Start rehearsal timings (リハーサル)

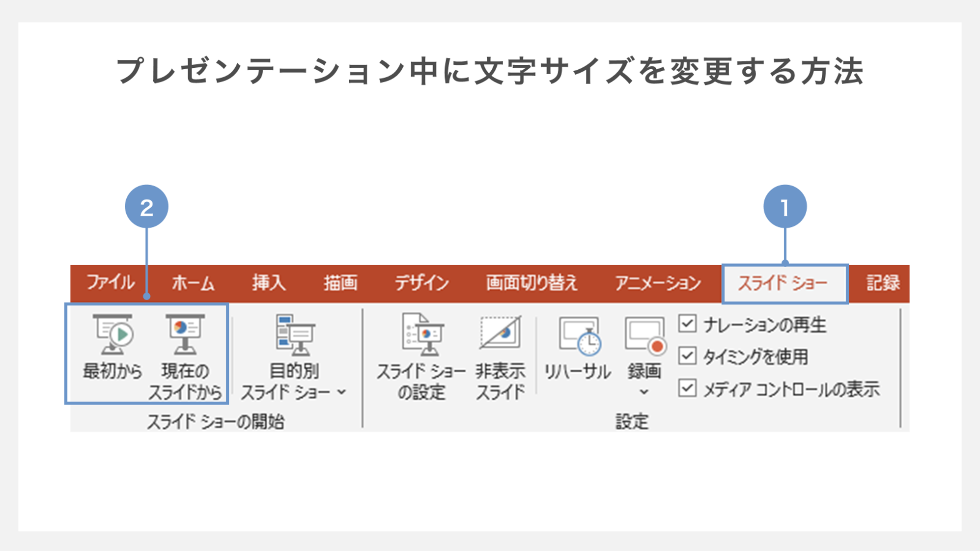click(578, 348)
